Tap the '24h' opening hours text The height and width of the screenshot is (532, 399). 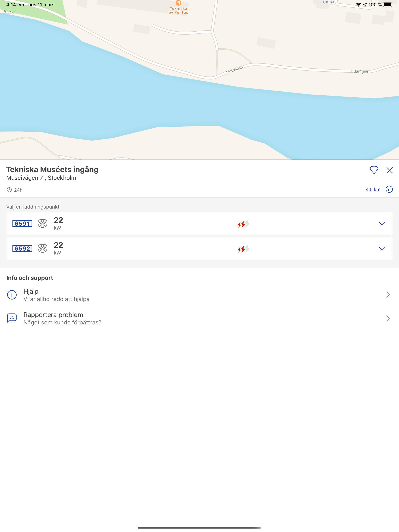coord(18,190)
